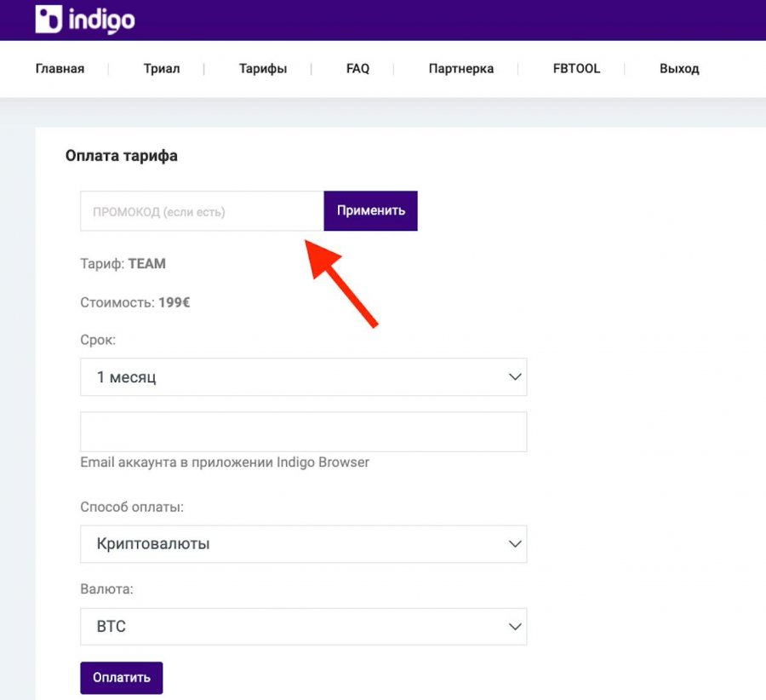Open the Тарифы menu item
The width and height of the screenshot is (766, 700).
tap(263, 68)
